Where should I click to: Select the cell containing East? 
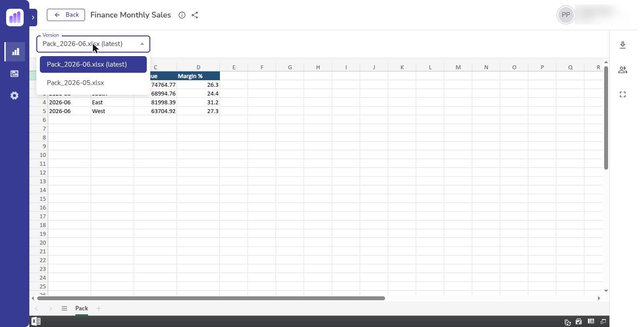coord(112,103)
